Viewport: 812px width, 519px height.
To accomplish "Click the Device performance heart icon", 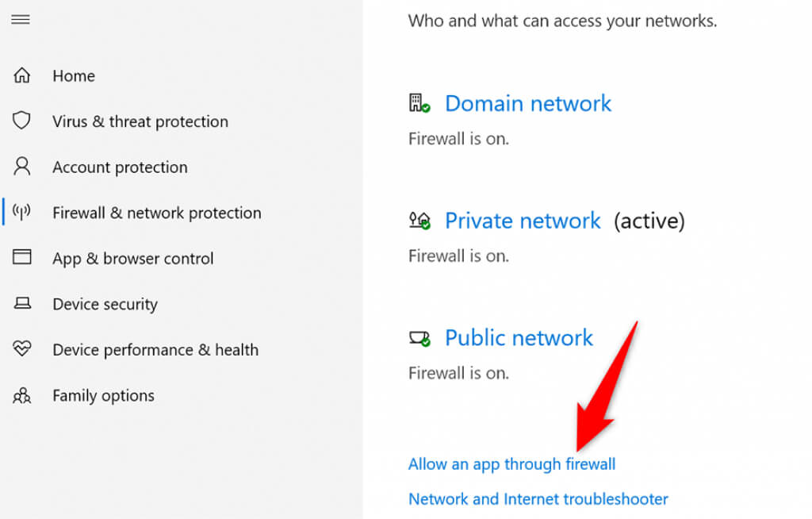I will pyautogui.click(x=22, y=349).
